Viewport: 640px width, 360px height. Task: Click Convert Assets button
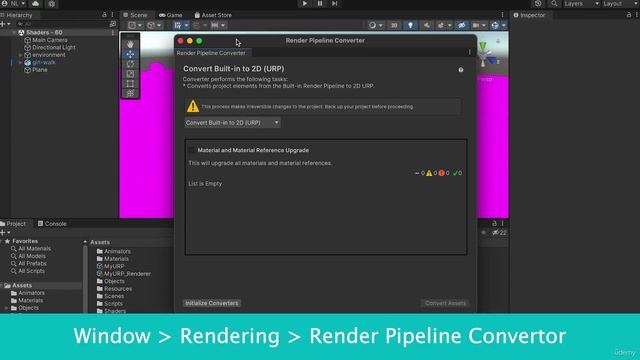coord(445,303)
